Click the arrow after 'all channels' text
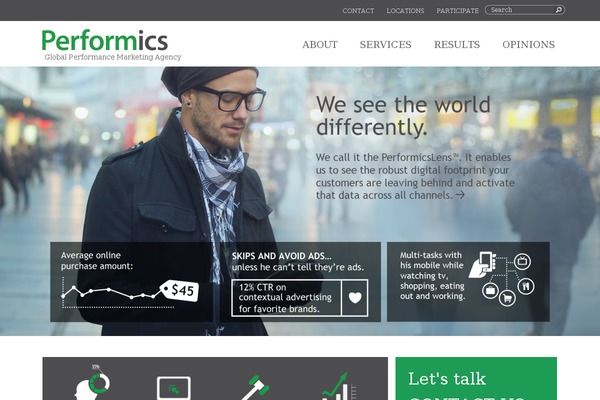Viewport: 600px width, 400px height. (x=460, y=195)
